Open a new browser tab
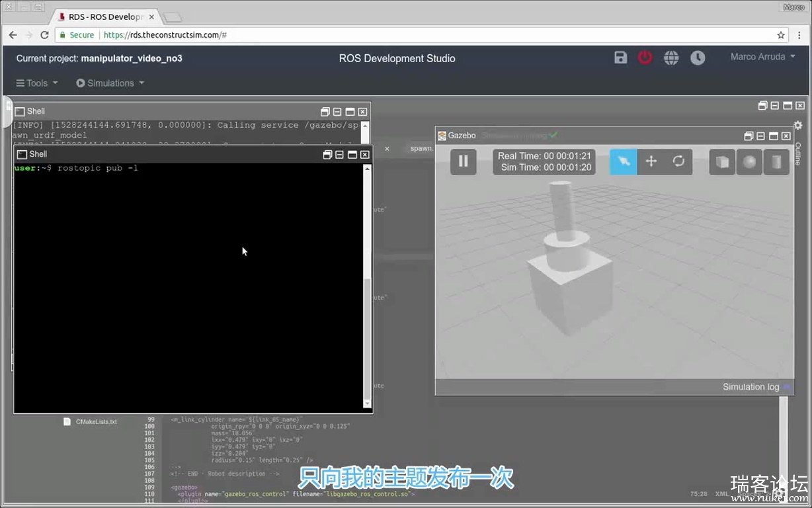The width and height of the screenshot is (812, 508). [x=172, y=17]
